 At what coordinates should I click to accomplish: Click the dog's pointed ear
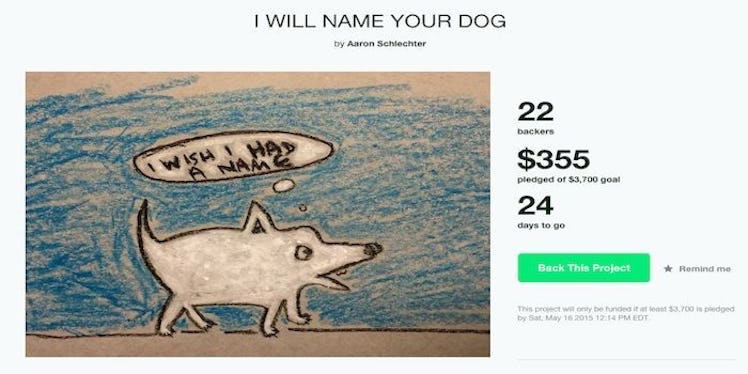258,218
